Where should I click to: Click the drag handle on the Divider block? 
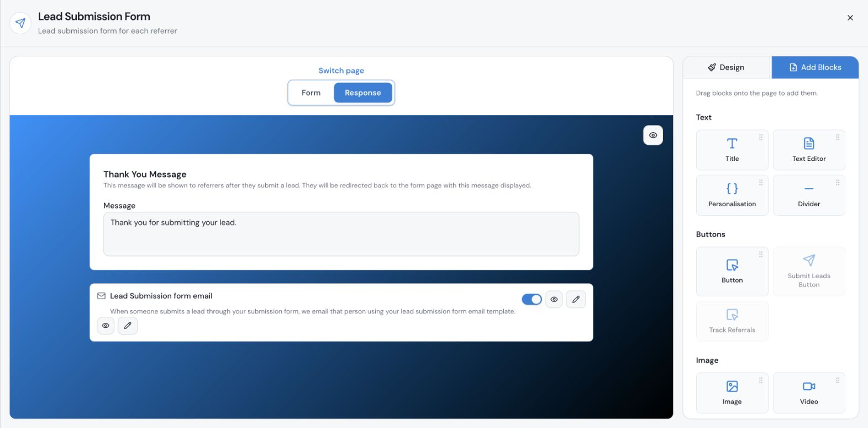[838, 182]
